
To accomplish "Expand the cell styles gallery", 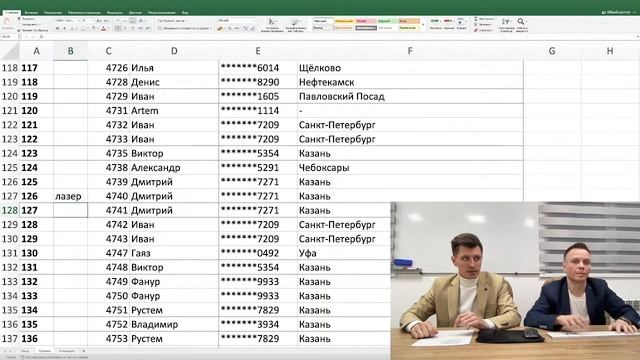I will click(x=423, y=25).
